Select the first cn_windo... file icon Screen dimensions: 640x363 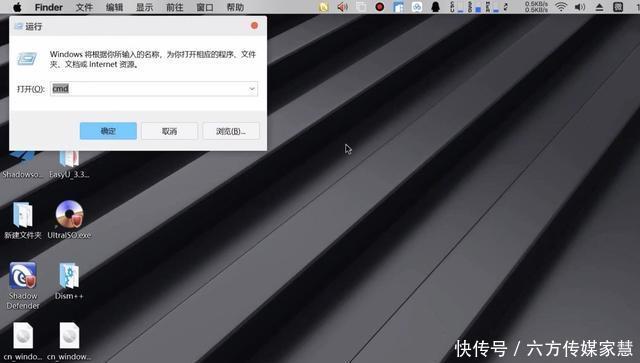point(23,341)
